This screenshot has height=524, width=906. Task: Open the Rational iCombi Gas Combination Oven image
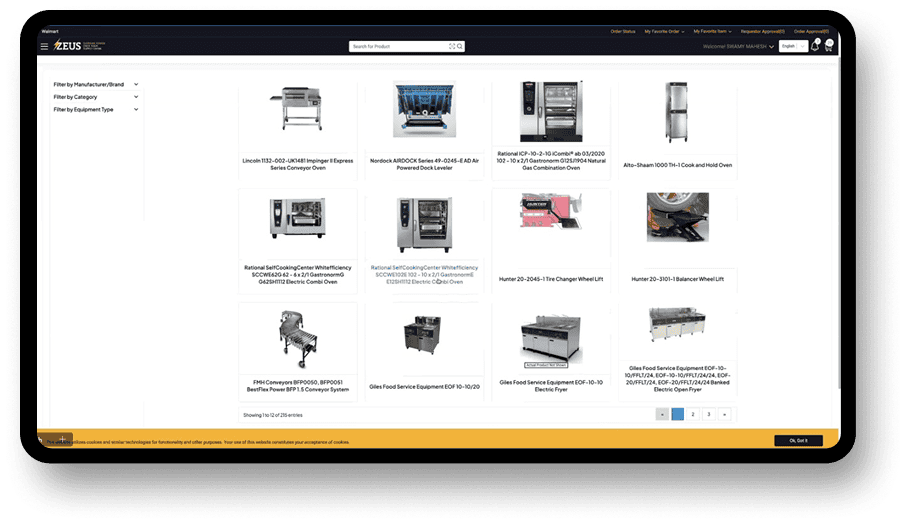551,112
